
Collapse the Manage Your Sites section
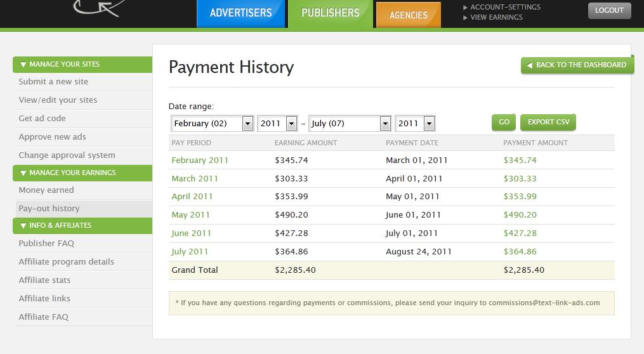(x=23, y=65)
